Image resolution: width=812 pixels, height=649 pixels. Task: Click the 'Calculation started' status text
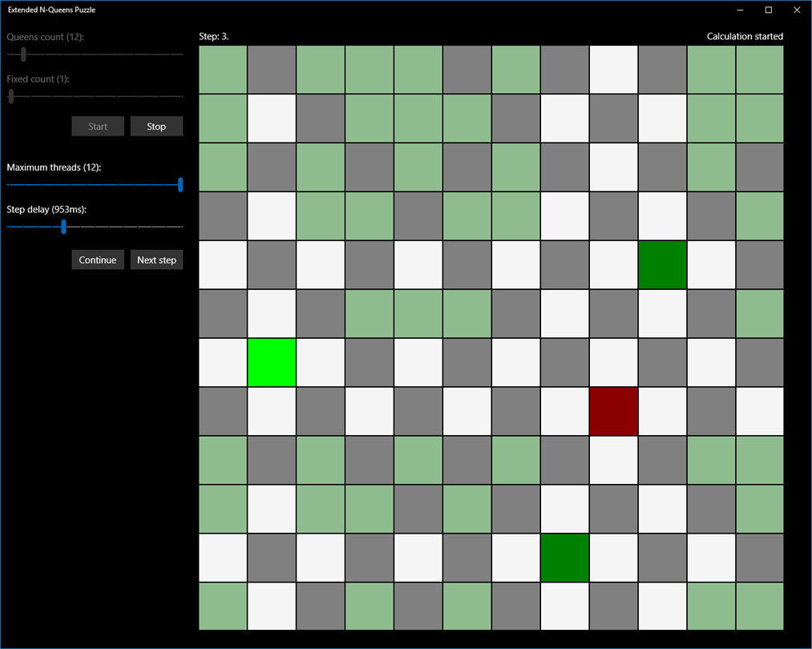coord(745,36)
